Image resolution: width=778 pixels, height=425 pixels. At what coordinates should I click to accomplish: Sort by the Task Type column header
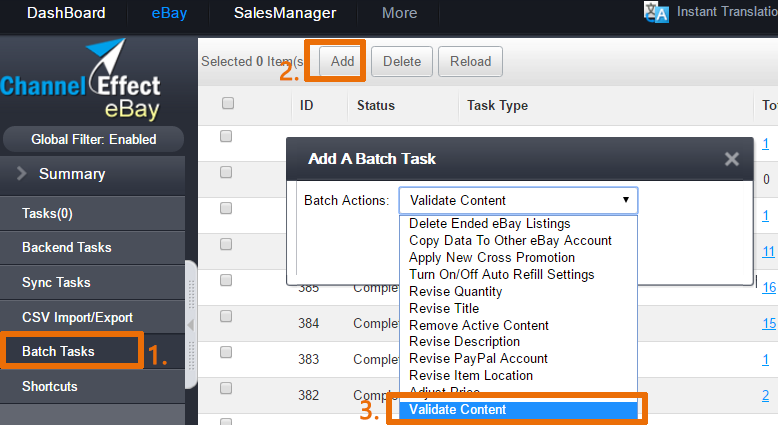(x=497, y=106)
